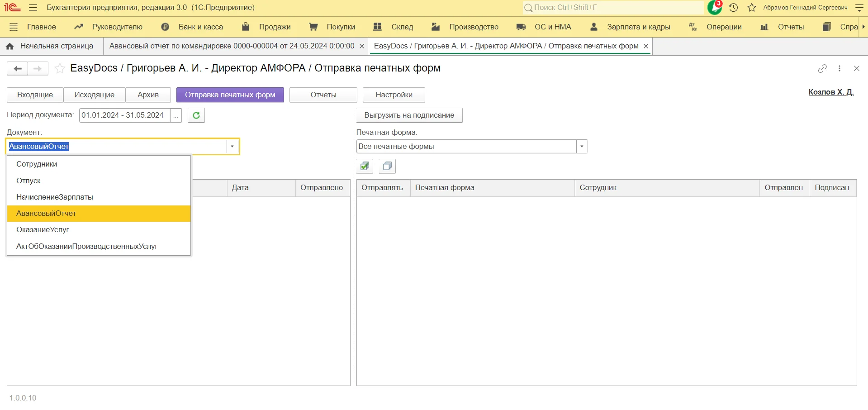The image size is (868, 410).
Task: Open the period selection ellipsis button
Action: [x=176, y=115]
